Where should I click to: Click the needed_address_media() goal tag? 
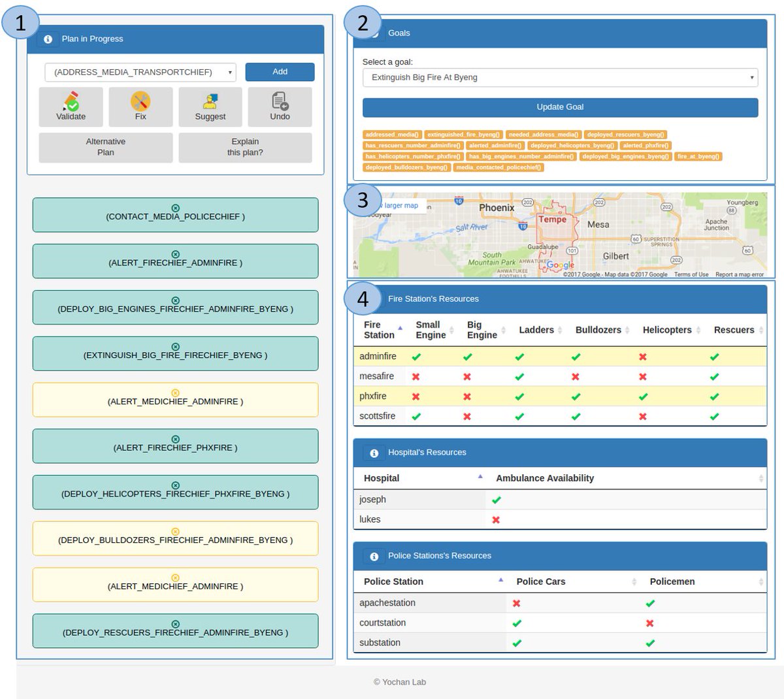(544, 135)
